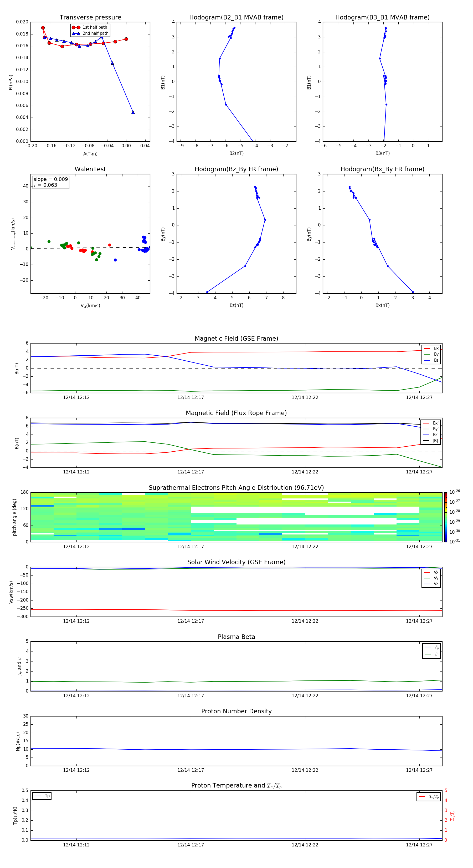
Task: Click the 'Plasma Beta' plot title
Action: 236,637
